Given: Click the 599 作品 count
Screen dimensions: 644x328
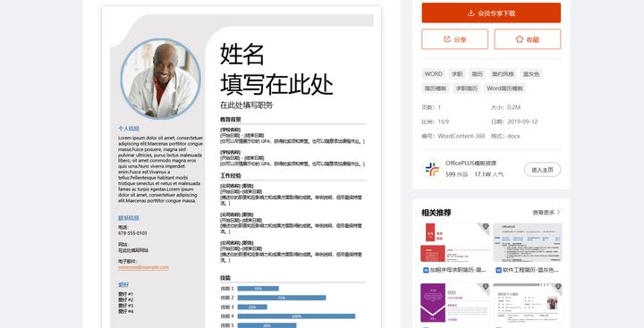Looking at the screenshot, I should (456, 174).
